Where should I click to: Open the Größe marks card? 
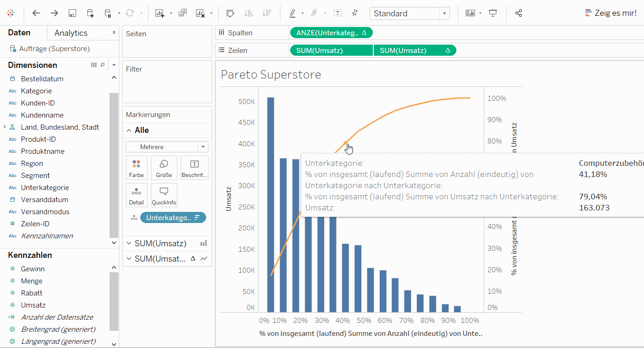[164, 168]
